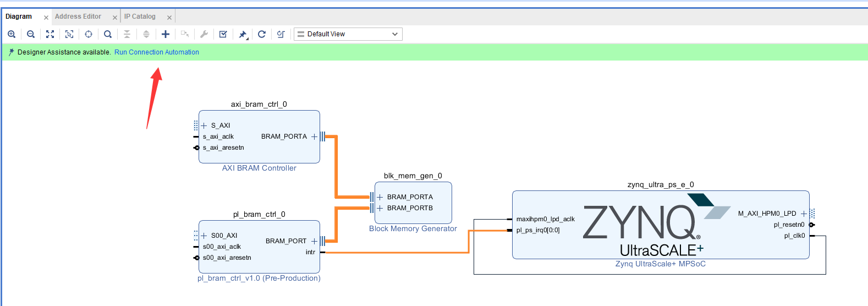Expand M_AXI_HPM0_LPD port on Zynq block
This screenshot has height=306, width=868.
pyautogui.click(x=804, y=214)
